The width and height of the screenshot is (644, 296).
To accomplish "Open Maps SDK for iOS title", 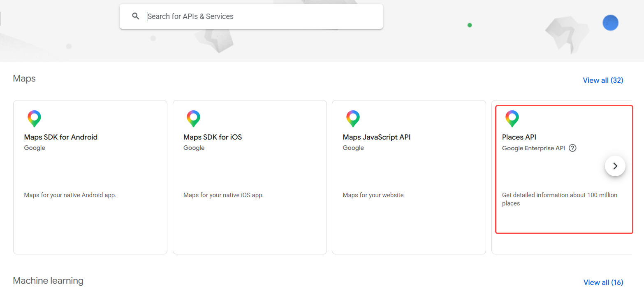I will (x=213, y=137).
